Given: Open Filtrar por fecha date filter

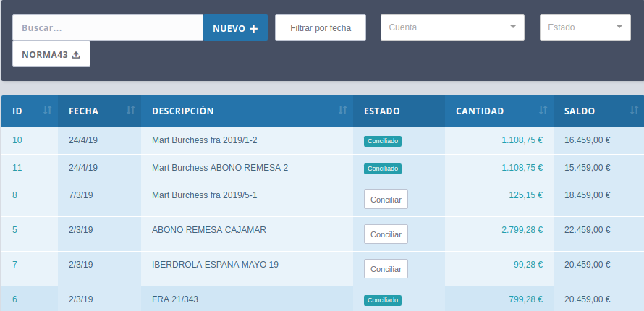Looking at the screenshot, I should point(320,27).
